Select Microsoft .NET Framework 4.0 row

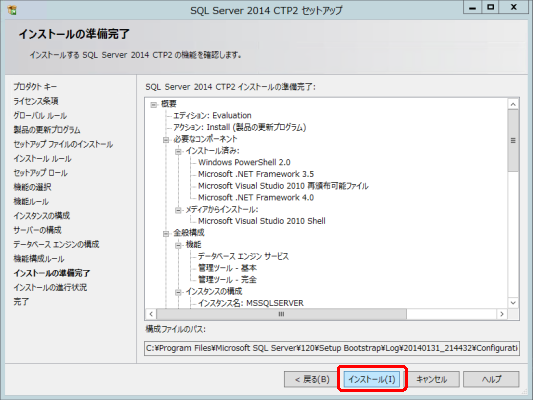[256, 198]
